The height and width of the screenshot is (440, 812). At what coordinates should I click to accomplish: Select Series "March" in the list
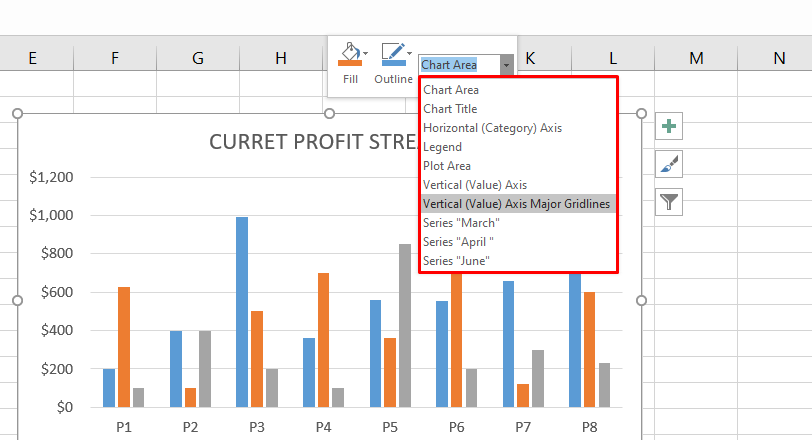pyautogui.click(x=461, y=223)
